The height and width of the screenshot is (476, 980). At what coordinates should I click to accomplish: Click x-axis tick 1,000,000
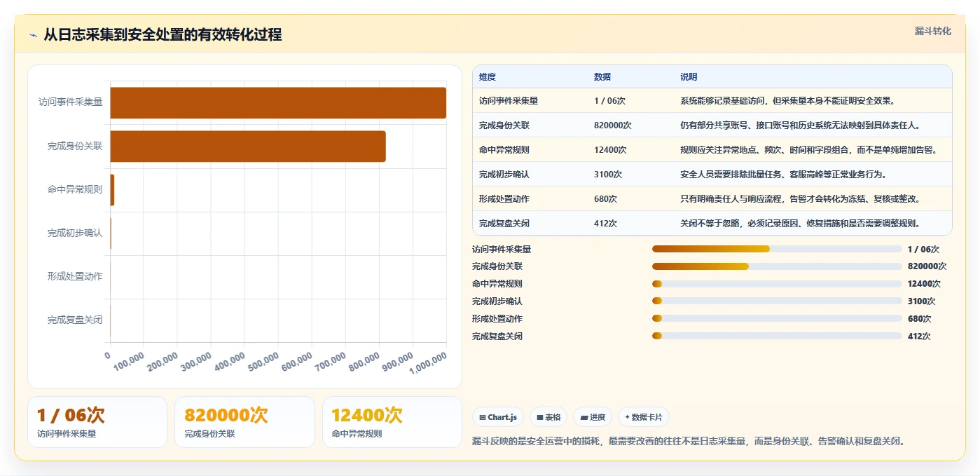428,364
